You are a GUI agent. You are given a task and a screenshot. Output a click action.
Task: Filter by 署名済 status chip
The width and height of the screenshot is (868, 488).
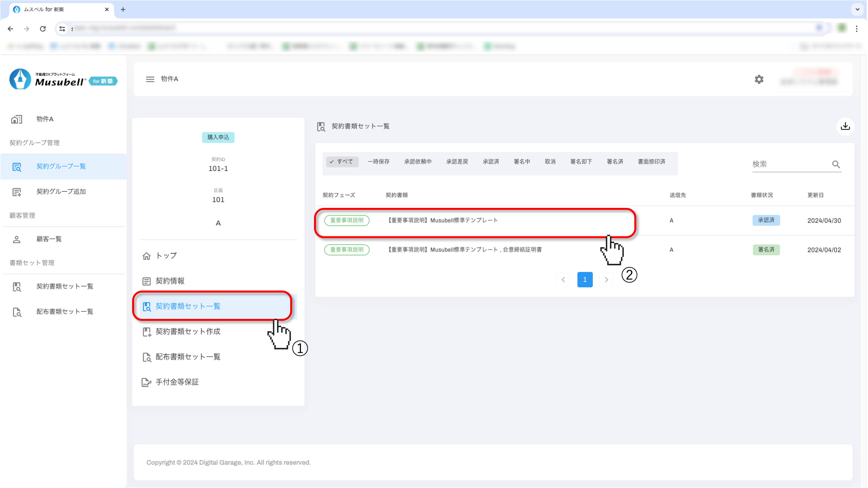point(615,162)
